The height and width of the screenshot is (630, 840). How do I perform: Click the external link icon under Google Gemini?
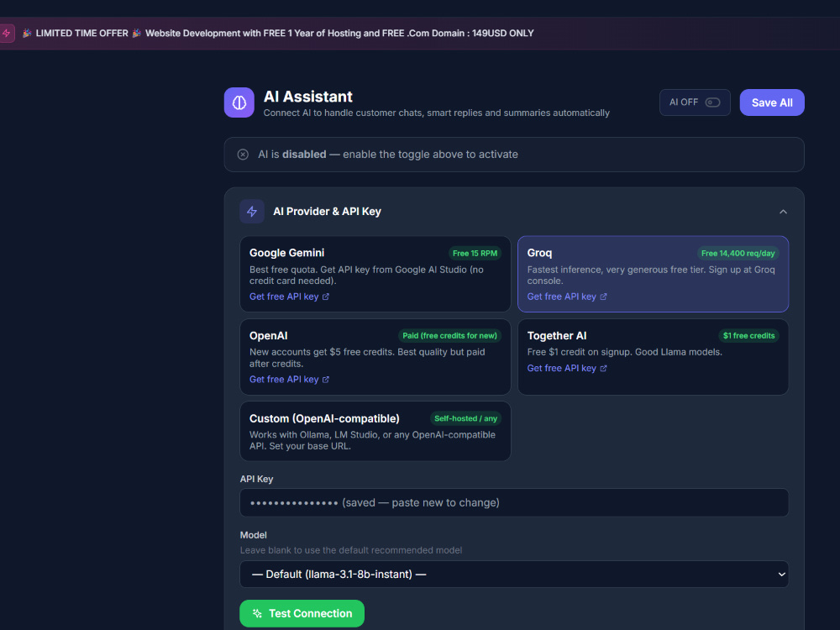(326, 297)
